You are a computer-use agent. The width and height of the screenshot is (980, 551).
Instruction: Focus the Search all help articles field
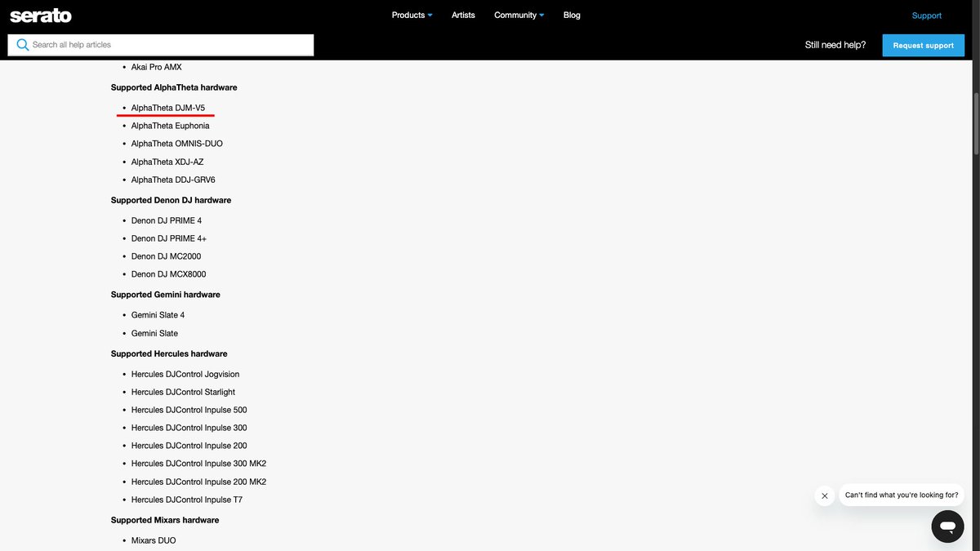161,45
